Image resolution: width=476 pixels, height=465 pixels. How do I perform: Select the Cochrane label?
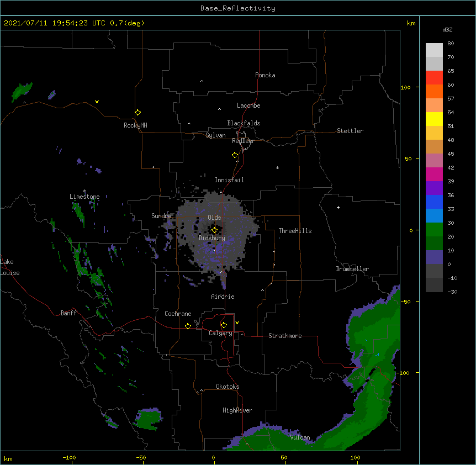tap(178, 314)
